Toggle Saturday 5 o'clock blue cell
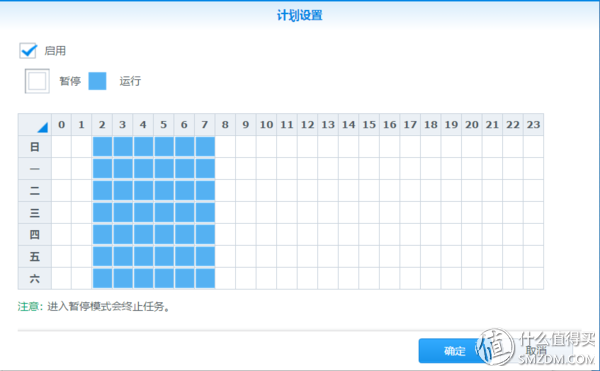 (x=164, y=278)
